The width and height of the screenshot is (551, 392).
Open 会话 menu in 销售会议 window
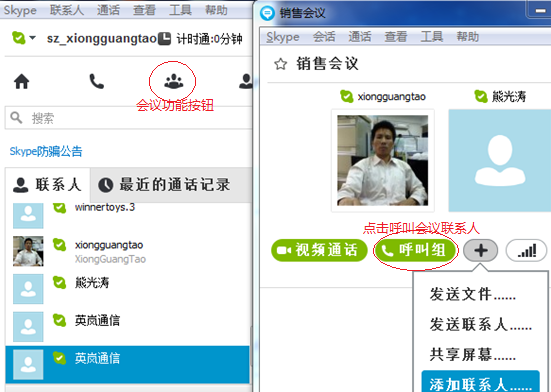tap(324, 37)
